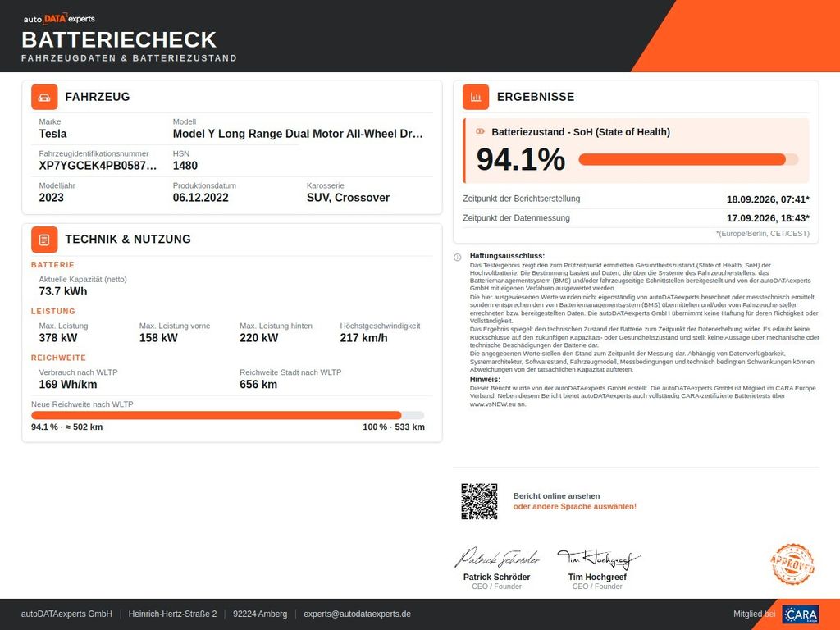Click the autoDATAexperts logo in header
This screenshot has width=840, height=630.
59,18
